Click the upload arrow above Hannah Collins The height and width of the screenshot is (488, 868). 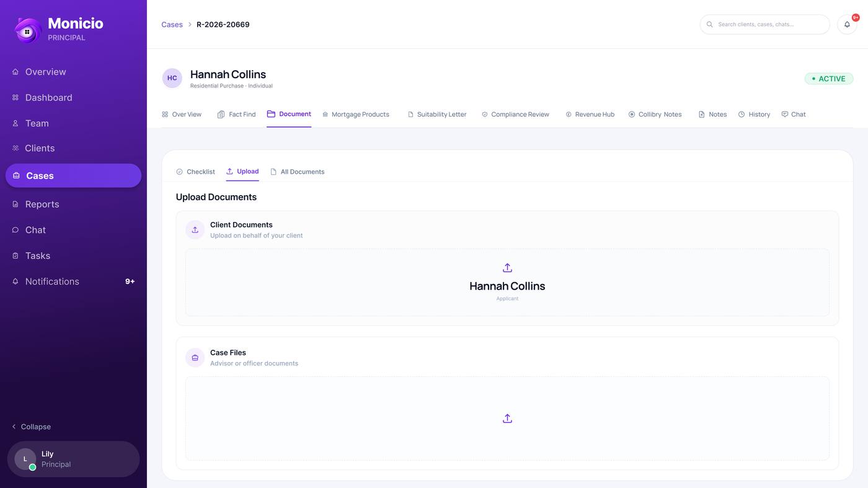(x=507, y=268)
